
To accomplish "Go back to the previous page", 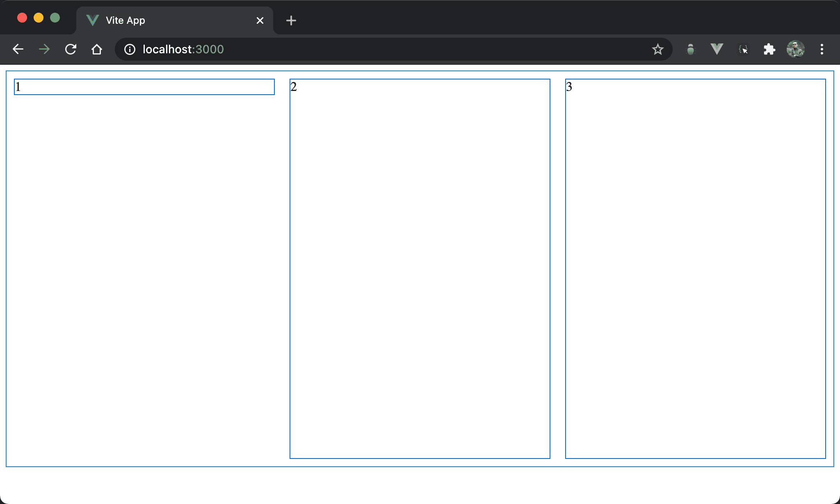I will pos(18,49).
